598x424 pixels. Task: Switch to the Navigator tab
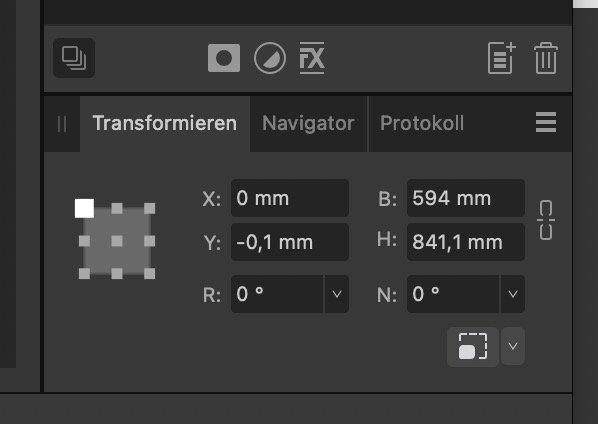point(308,124)
